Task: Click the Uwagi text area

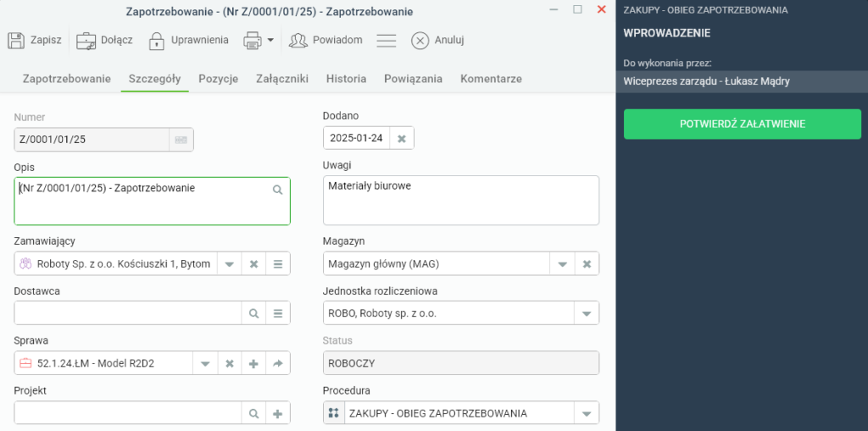Action: tap(460, 201)
